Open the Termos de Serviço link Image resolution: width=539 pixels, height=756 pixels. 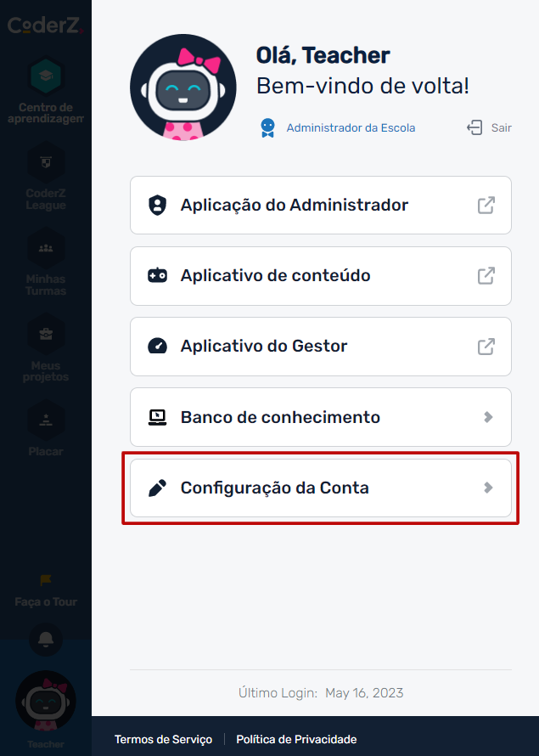163,739
